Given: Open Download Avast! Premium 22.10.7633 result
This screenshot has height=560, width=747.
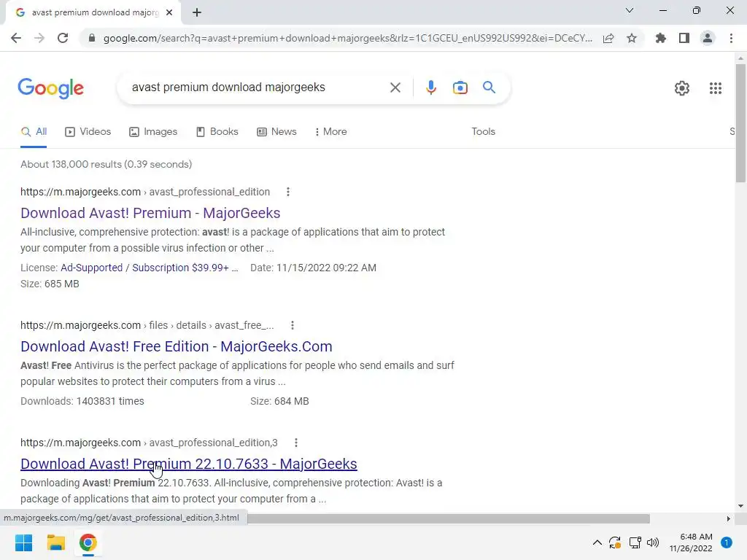Looking at the screenshot, I should tap(189, 464).
